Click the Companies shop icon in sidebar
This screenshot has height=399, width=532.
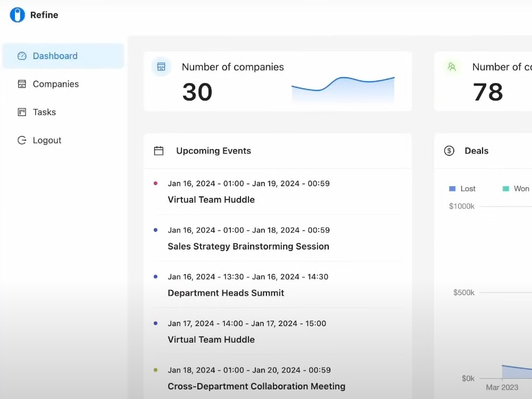[x=22, y=84]
